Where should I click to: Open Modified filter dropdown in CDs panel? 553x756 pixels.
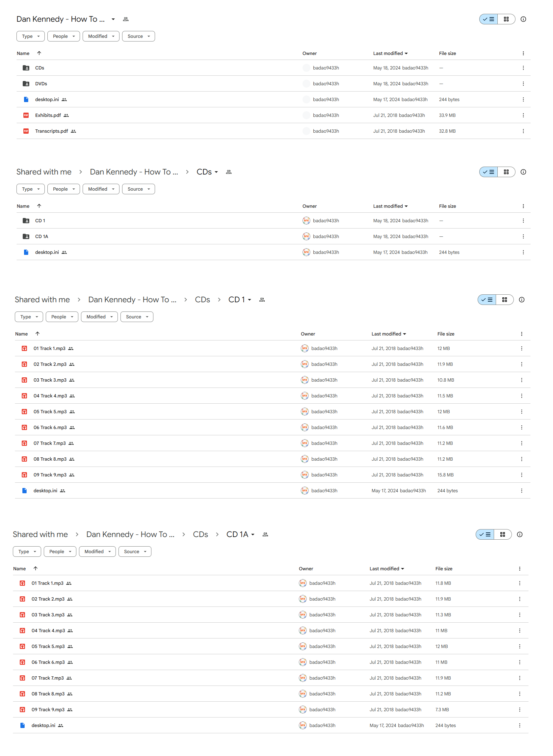coord(101,189)
